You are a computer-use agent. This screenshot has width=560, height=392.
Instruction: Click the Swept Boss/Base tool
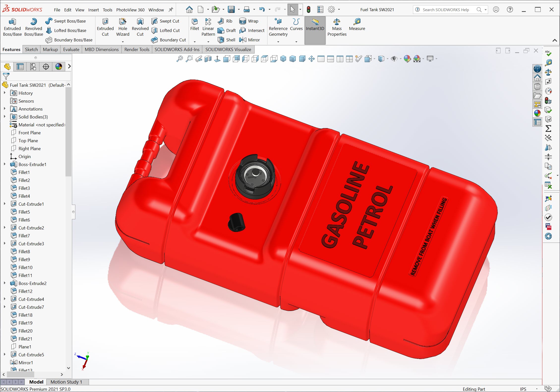coord(65,21)
